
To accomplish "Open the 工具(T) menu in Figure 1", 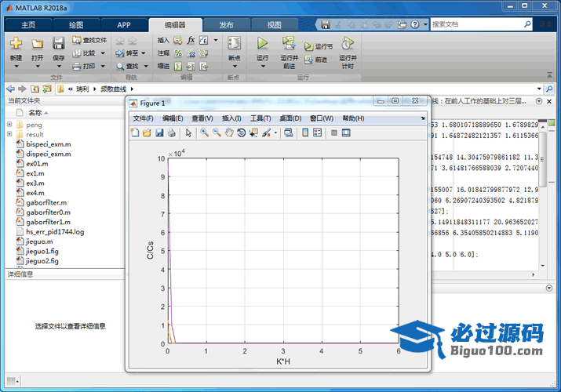I will point(260,118).
